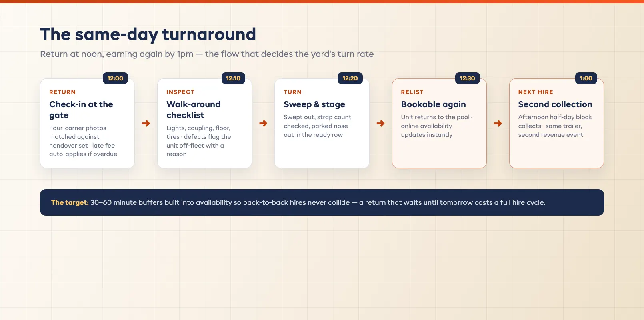Select the 'Sweep & stage' heading

pos(314,104)
